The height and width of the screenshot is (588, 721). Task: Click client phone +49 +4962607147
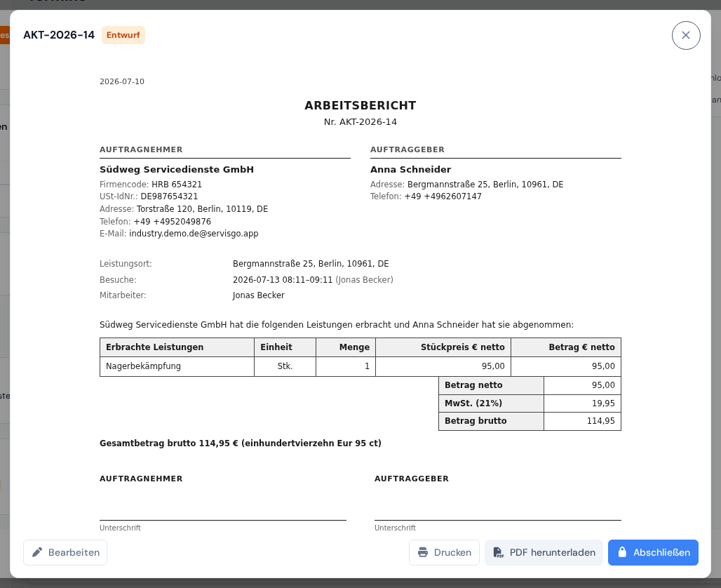click(443, 196)
